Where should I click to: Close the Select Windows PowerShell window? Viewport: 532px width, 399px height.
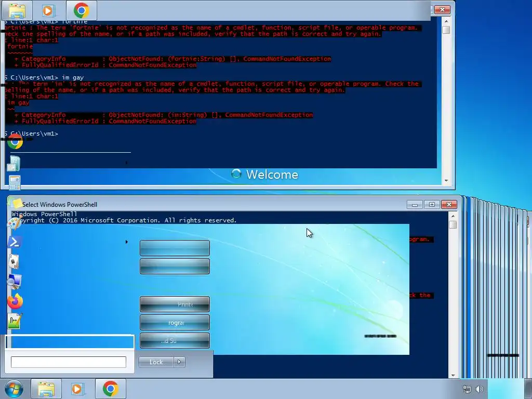tap(449, 205)
